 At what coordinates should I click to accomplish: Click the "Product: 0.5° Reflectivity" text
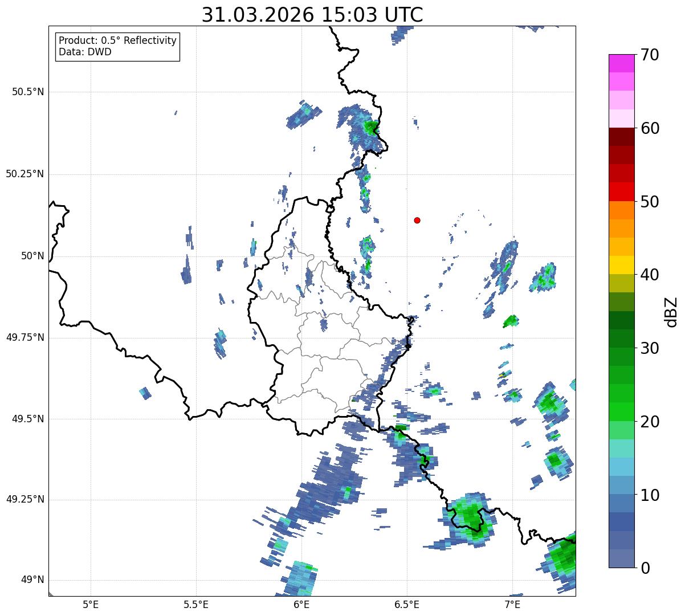click(117, 41)
